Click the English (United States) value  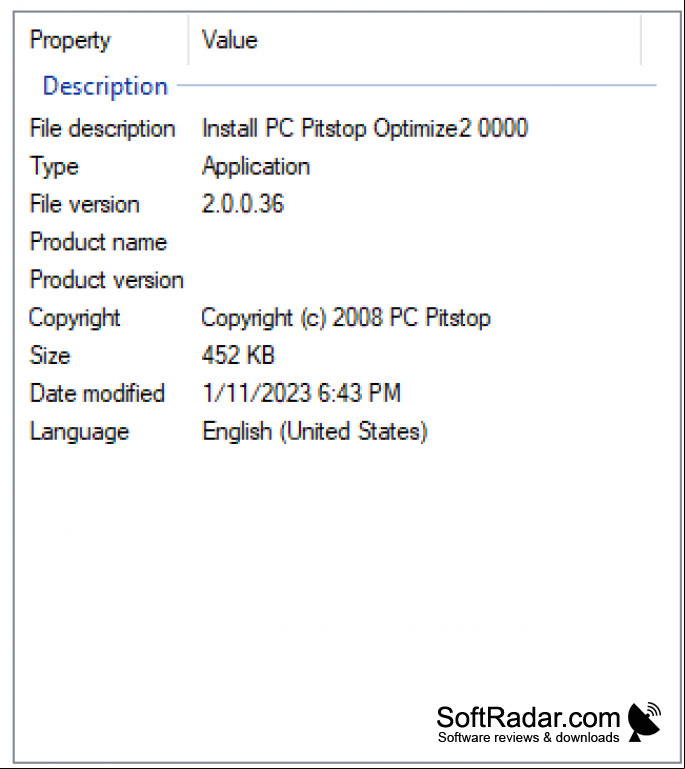314,432
